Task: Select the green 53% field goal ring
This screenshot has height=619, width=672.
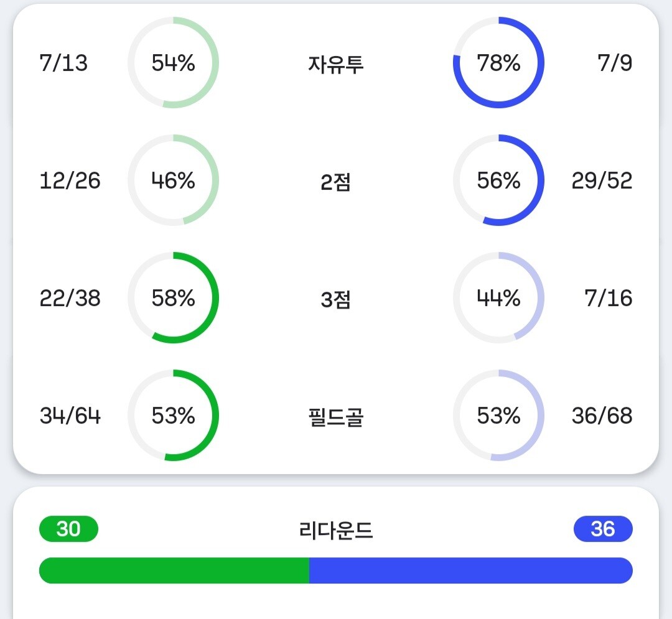Action: (x=173, y=415)
